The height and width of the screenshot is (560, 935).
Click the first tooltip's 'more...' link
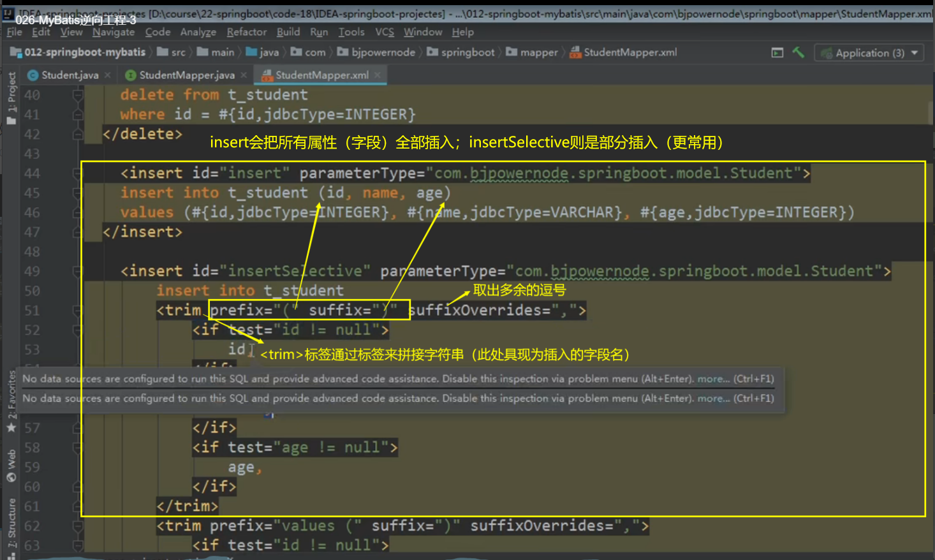pyautogui.click(x=713, y=379)
